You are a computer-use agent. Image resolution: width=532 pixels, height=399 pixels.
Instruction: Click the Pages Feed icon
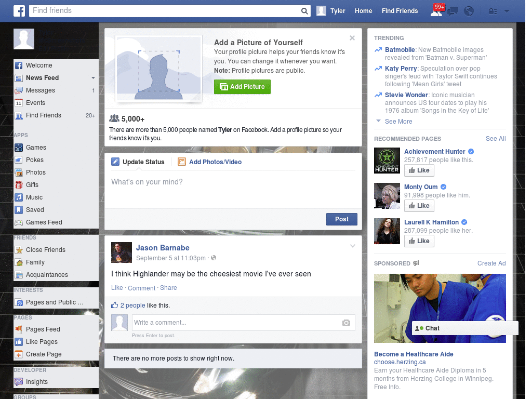point(19,329)
